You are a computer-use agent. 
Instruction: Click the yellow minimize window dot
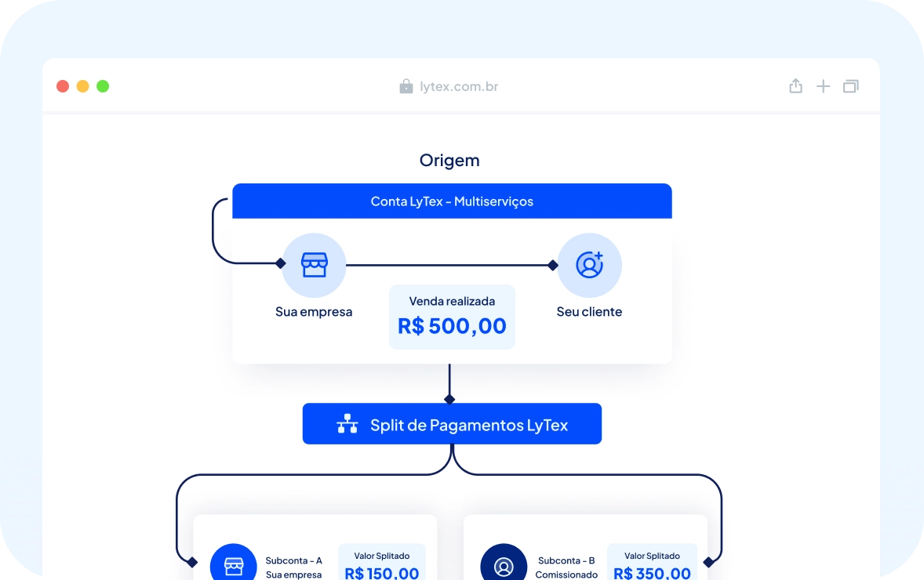tap(82, 86)
